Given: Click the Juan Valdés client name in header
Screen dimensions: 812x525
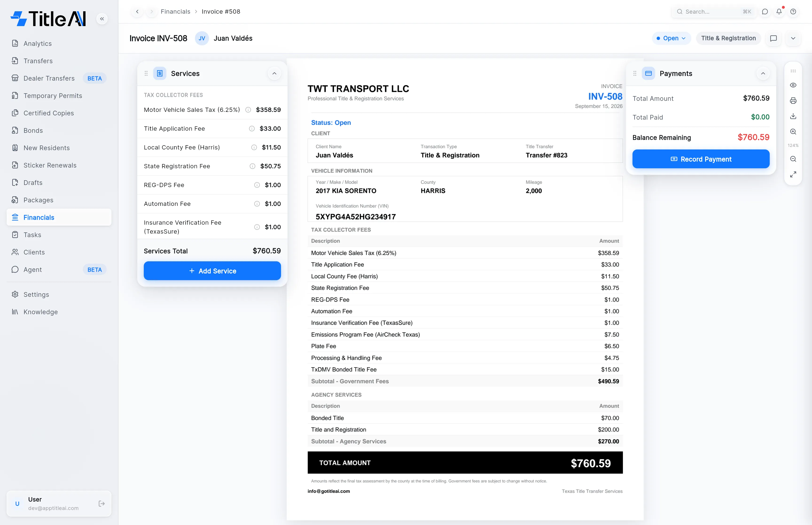Looking at the screenshot, I should click(x=233, y=38).
